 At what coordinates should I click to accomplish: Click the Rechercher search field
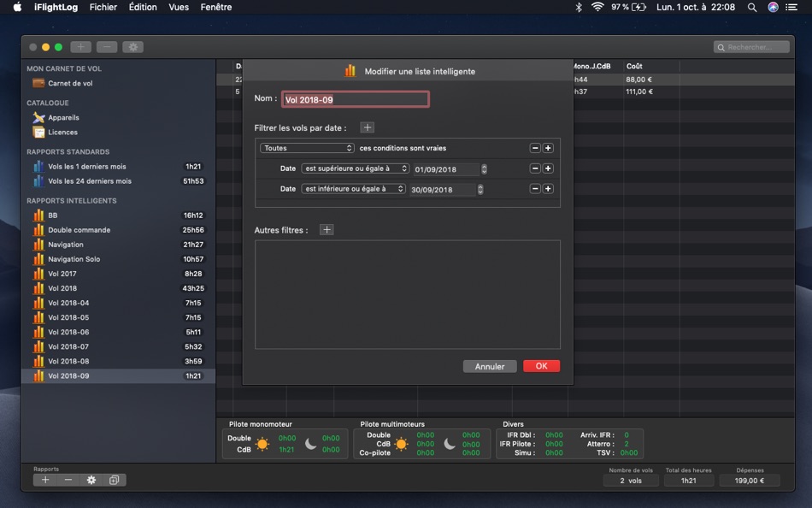tap(751, 47)
